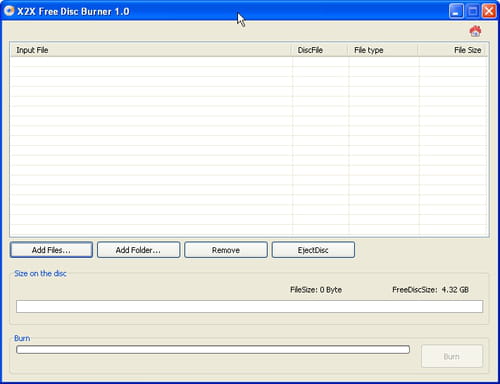The height and width of the screenshot is (384, 500).
Task: Sort list by File Size column
Action: [453, 50]
